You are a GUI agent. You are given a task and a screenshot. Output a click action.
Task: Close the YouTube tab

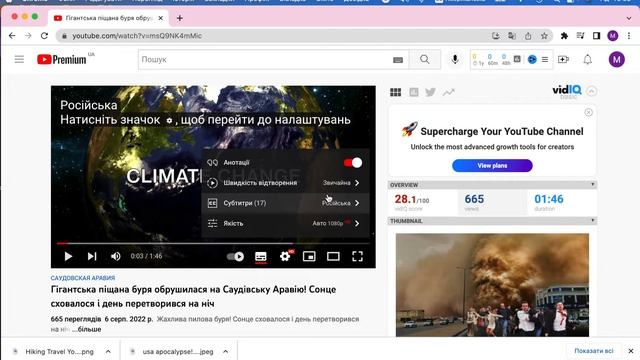160,18
